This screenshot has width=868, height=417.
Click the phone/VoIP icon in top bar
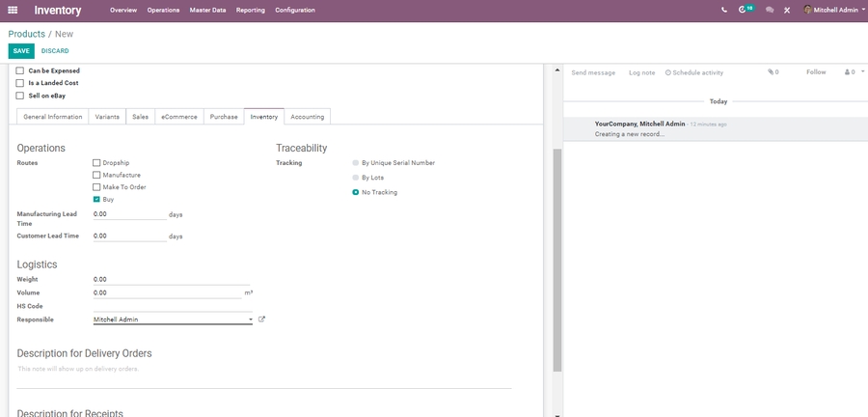724,10
